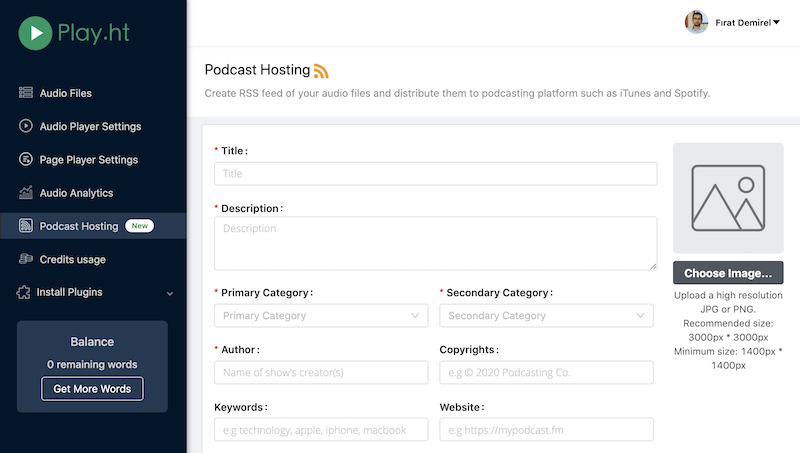Viewport: 800px width, 453px height.
Task: Click the user profile avatar
Action: coord(696,22)
